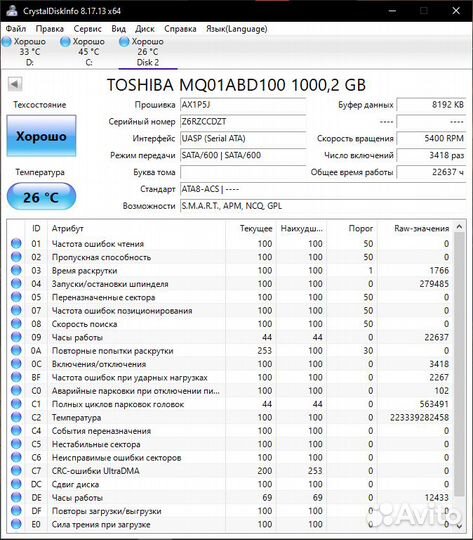Open the Правка menu
The image size is (473, 540).
click(50, 29)
